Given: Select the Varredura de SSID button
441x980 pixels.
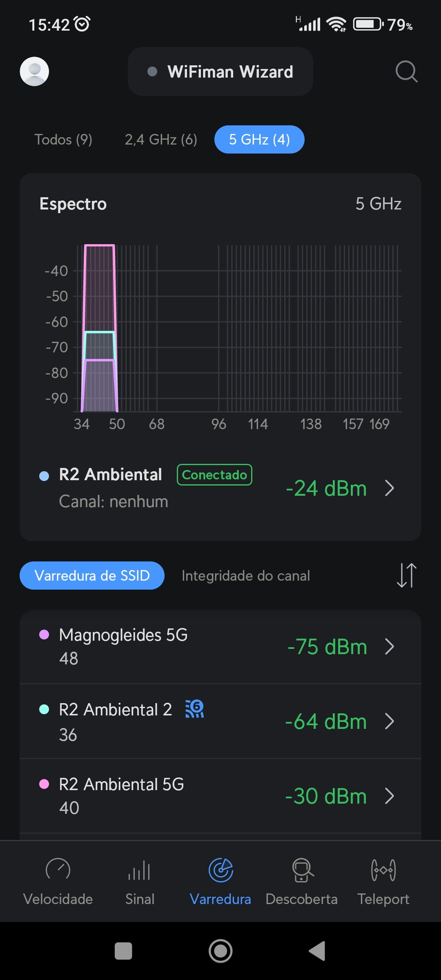Looking at the screenshot, I should (92, 576).
